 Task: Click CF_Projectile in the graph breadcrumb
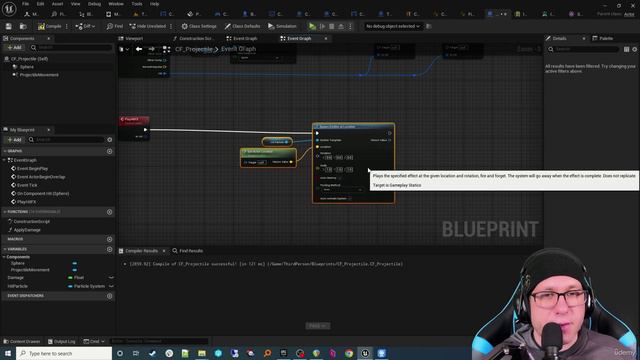(193, 49)
